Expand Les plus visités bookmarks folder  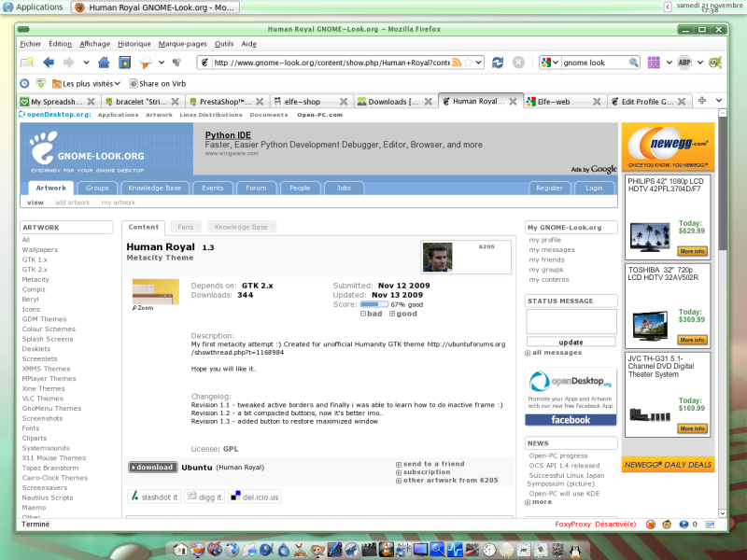click(x=86, y=83)
